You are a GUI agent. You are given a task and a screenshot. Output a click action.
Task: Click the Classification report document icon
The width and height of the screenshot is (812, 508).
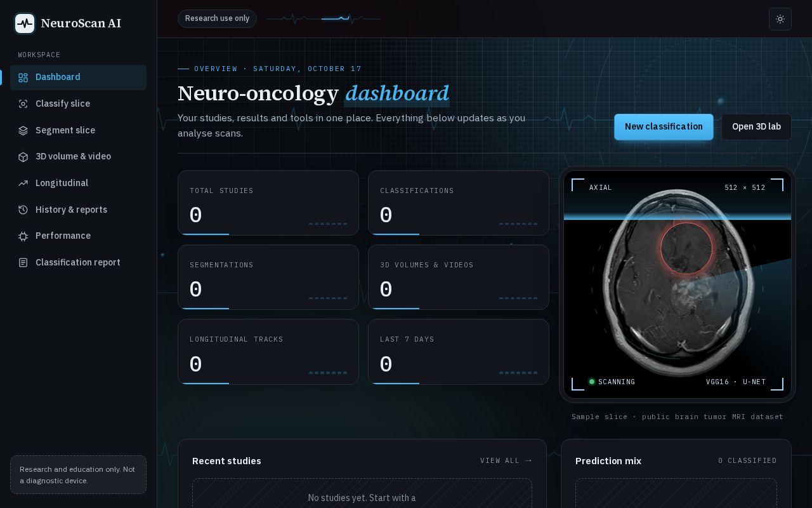pos(23,263)
